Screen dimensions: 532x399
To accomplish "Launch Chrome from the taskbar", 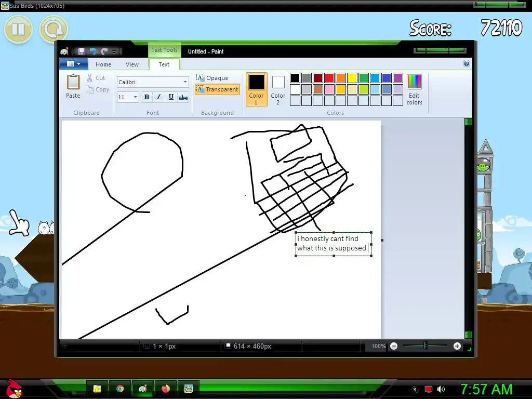I will click(120, 389).
